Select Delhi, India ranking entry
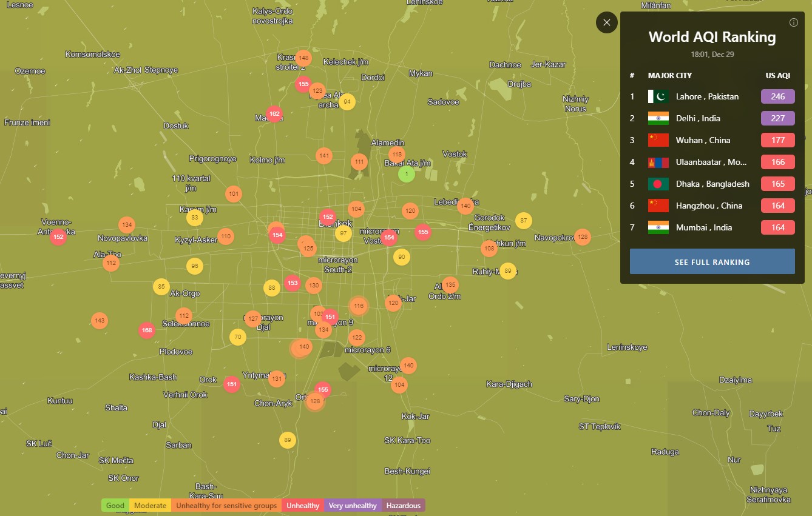Screen dimensions: 812x516 tap(698, 118)
